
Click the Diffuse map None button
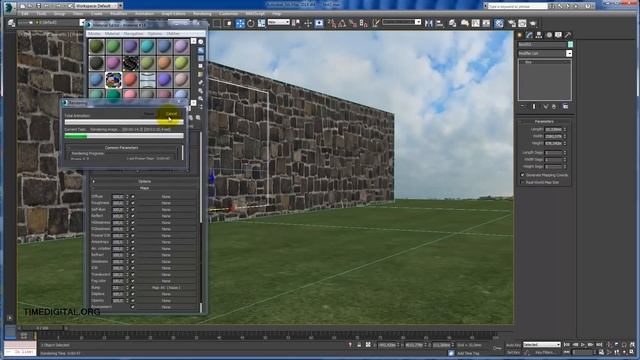(166, 197)
